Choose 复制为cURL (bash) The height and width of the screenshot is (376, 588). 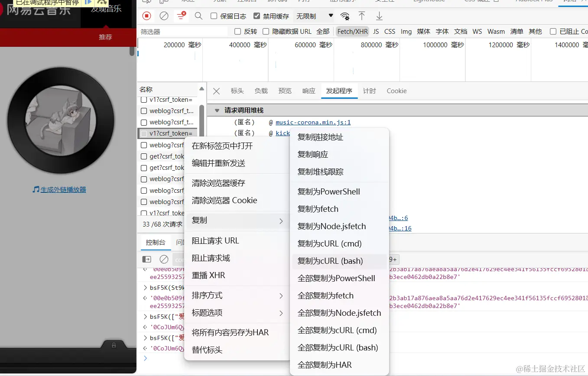point(340,261)
